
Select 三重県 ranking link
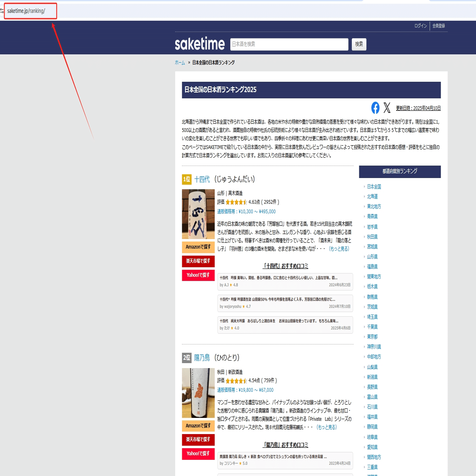tap(372, 467)
